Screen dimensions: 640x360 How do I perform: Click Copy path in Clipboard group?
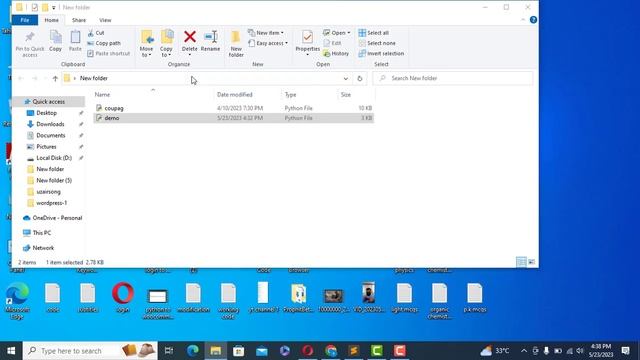click(x=104, y=43)
